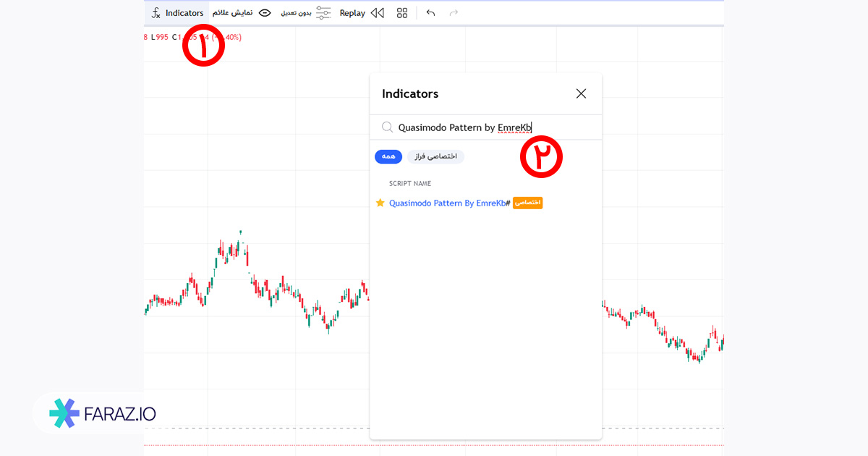Image resolution: width=868 pixels, height=456 pixels.
Task: Click the grid layout icon in the toolbar
Action: pyautogui.click(x=401, y=12)
